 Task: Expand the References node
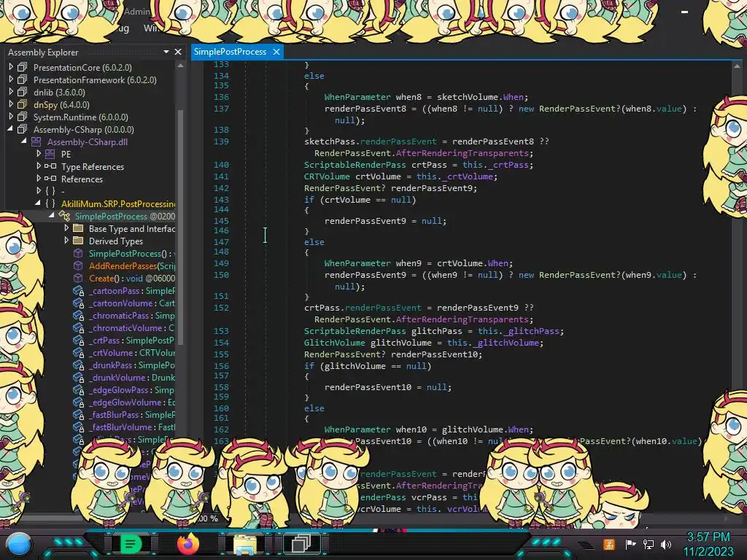(39, 179)
